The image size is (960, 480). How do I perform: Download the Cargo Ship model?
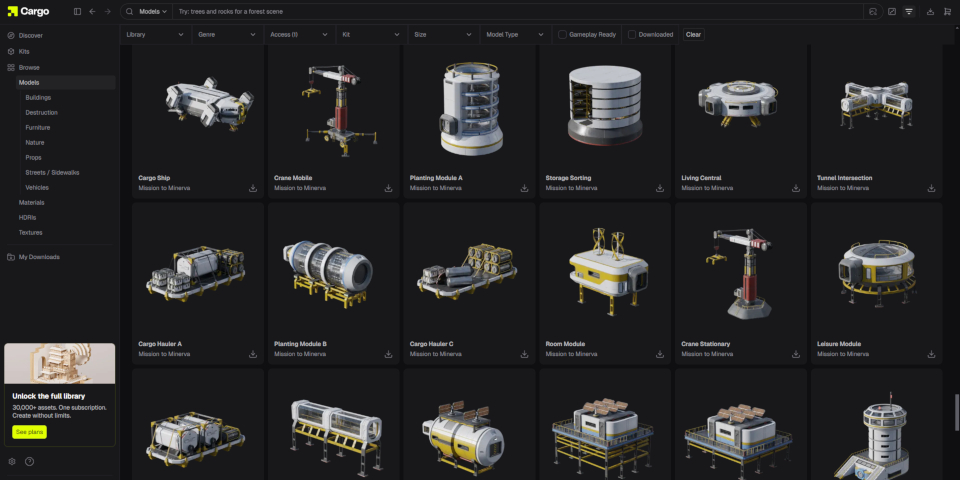(252, 188)
